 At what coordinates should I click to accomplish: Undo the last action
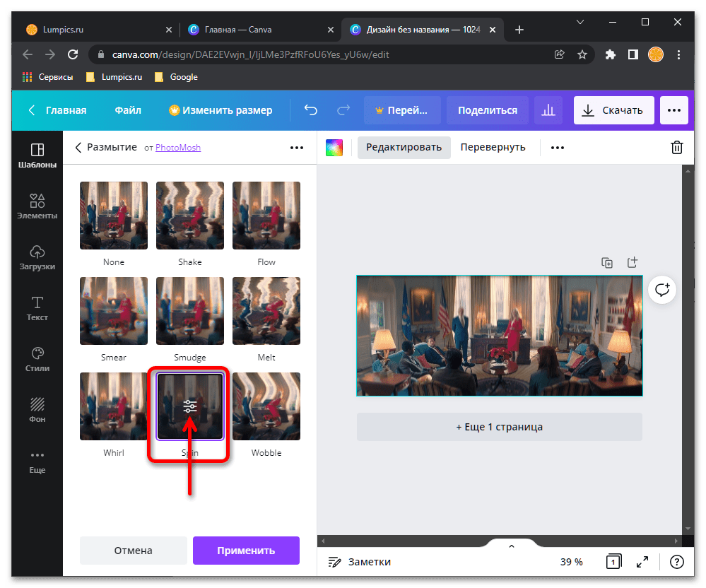click(311, 110)
